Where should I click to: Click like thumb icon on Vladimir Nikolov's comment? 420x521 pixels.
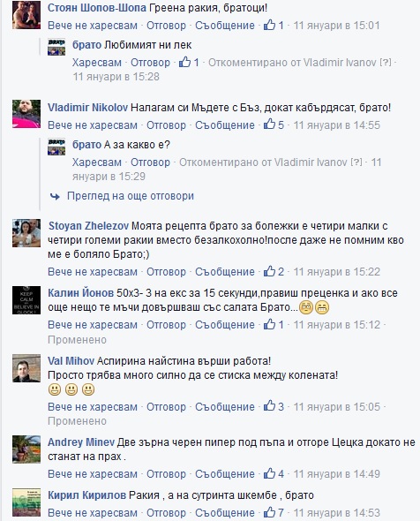click(270, 125)
